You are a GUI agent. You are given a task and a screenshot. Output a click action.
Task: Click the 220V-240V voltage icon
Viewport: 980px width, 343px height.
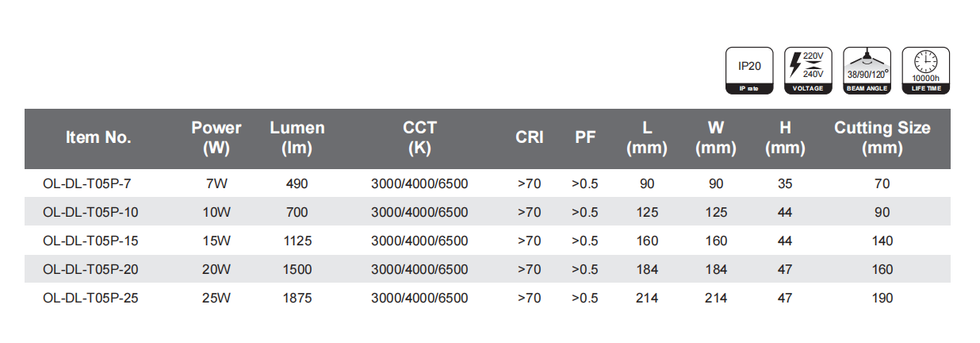(x=808, y=71)
